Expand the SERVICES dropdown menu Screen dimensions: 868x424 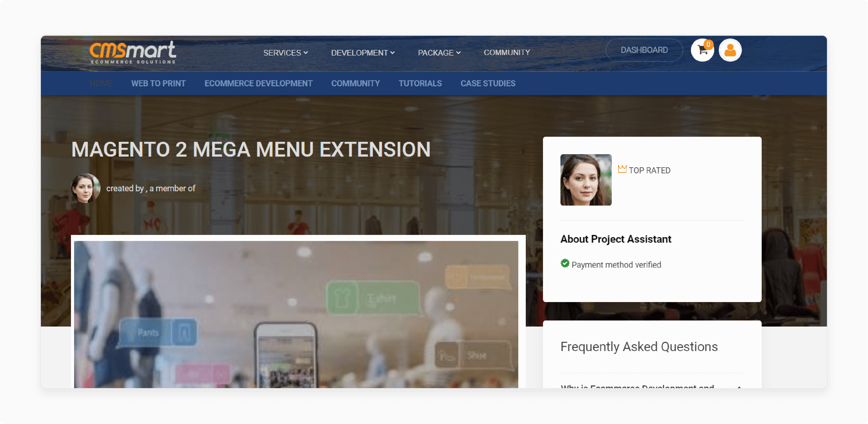tap(286, 52)
